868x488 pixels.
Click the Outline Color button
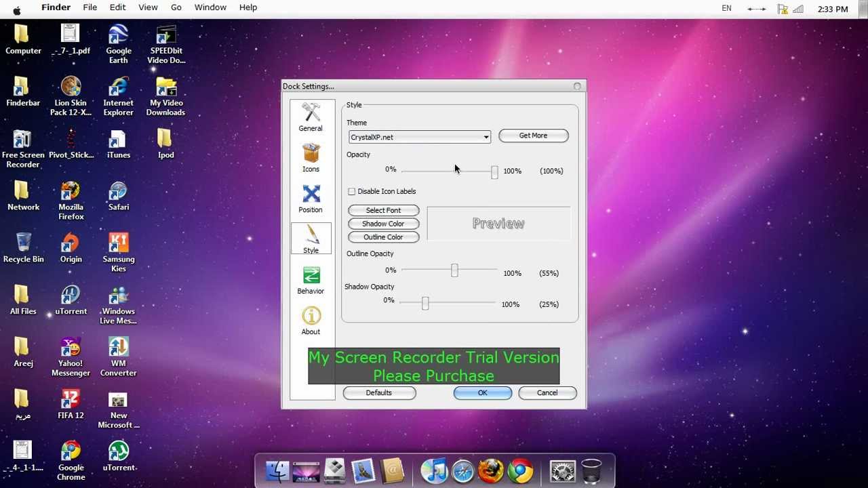pyautogui.click(x=383, y=237)
